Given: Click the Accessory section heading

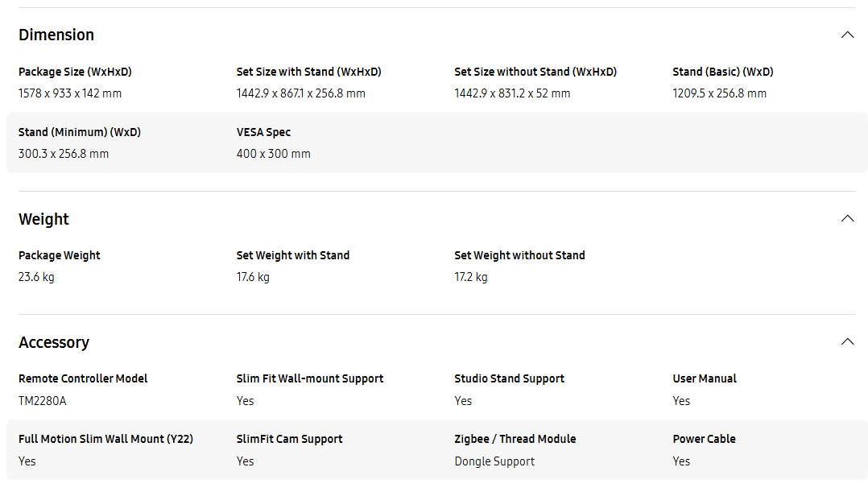Looking at the screenshot, I should coord(54,342).
